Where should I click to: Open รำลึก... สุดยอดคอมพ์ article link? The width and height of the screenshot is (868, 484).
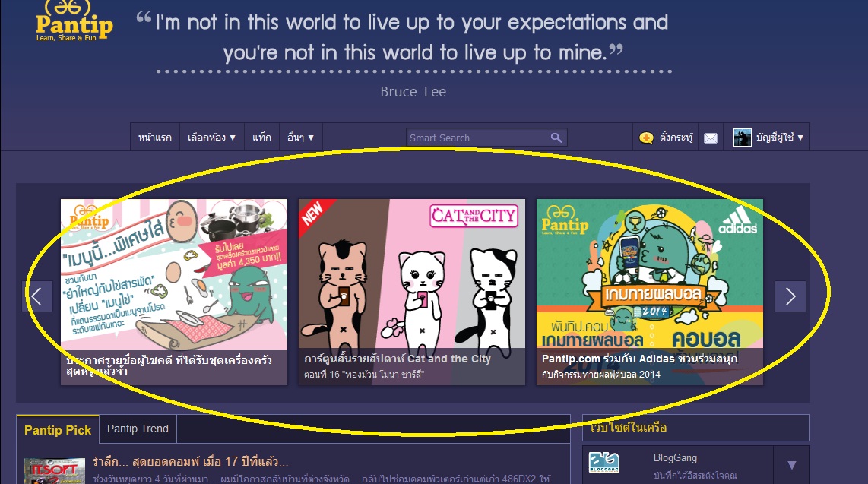pyautogui.click(x=191, y=461)
